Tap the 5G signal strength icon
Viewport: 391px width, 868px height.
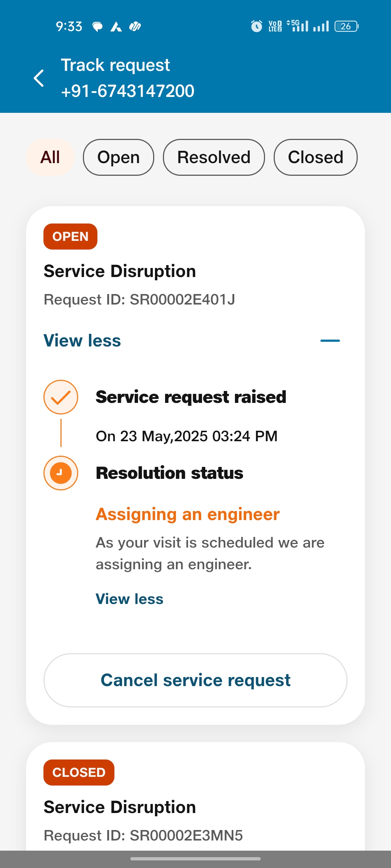[x=298, y=26]
